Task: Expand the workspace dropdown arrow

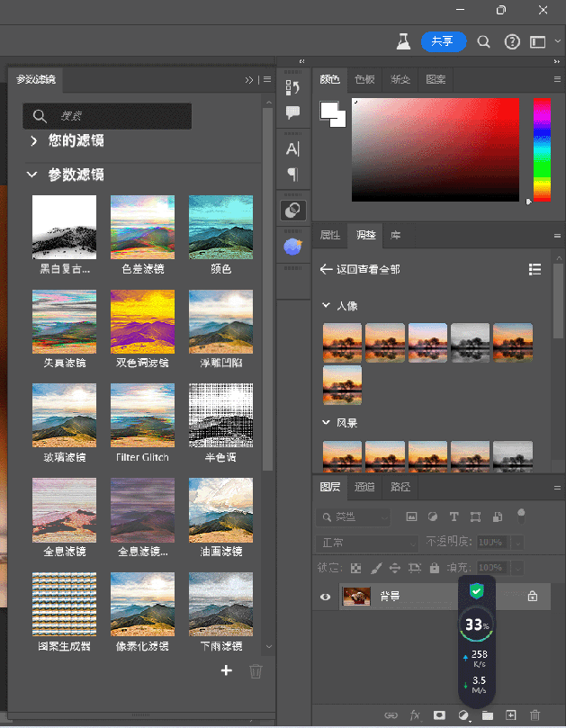Action: click(558, 41)
